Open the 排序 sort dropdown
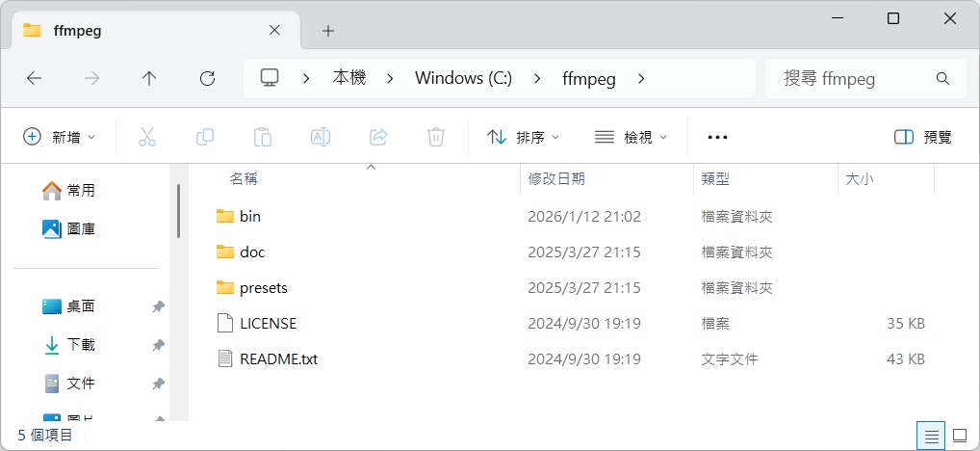The image size is (980, 451). 524,137
